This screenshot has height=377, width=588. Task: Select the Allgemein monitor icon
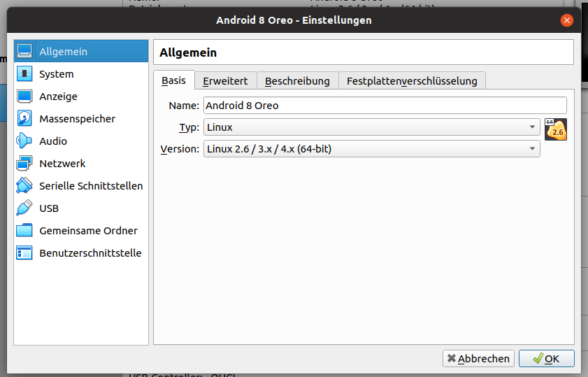pos(24,51)
